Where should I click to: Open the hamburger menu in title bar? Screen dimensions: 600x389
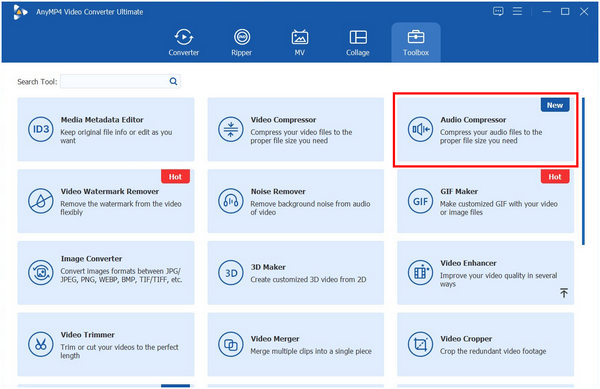(x=517, y=11)
